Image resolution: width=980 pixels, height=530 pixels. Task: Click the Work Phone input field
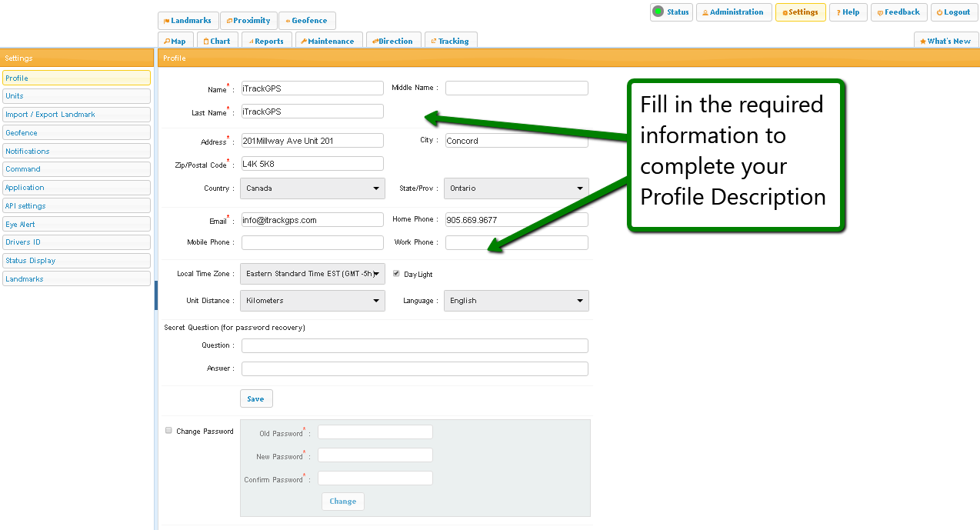point(516,243)
